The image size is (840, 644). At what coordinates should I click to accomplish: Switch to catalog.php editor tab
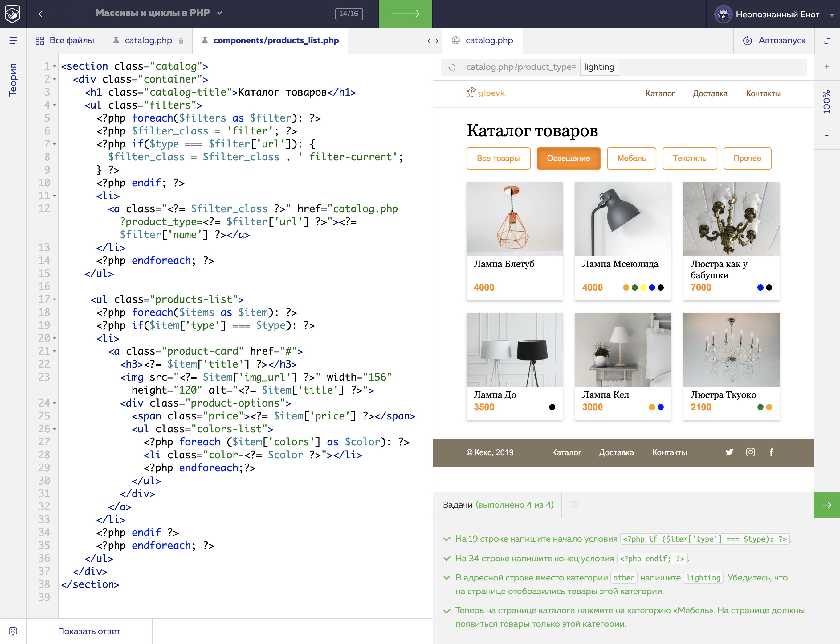148,41
